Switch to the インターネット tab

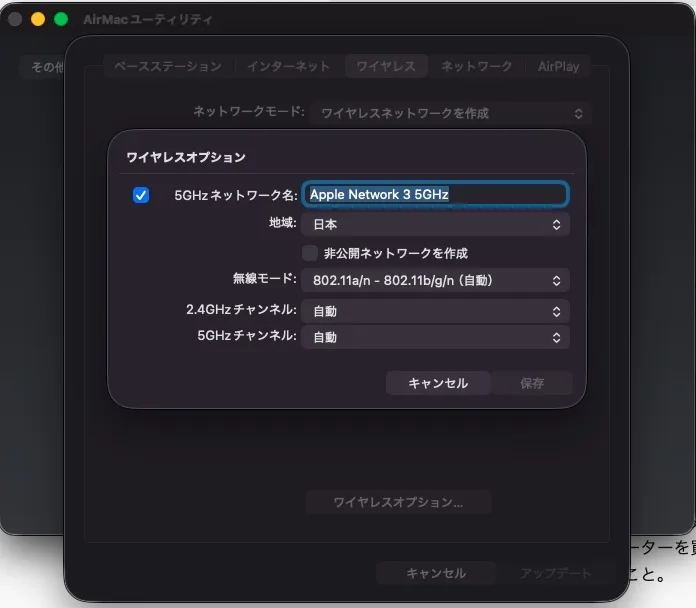coord(288,66)
